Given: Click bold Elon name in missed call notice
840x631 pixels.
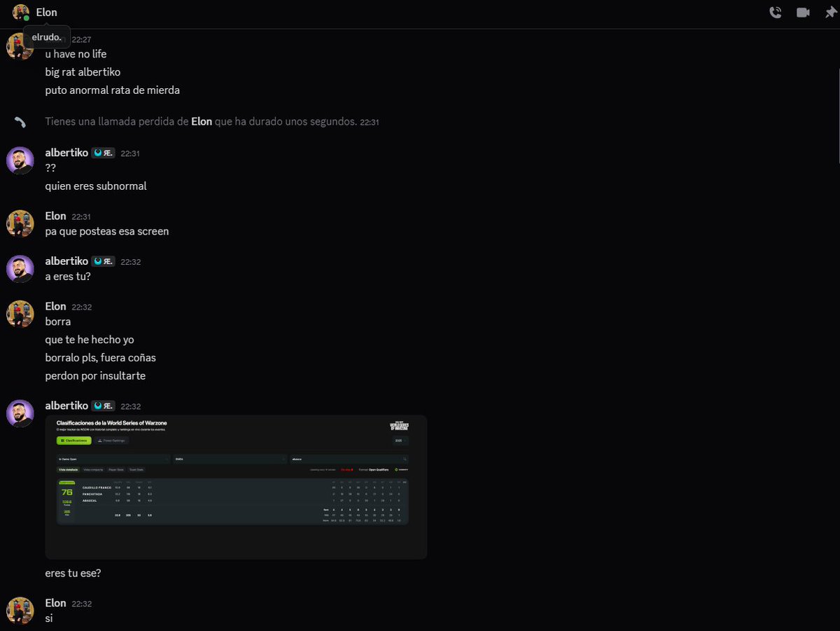Looking at the screenshot, I should (202, 122).
